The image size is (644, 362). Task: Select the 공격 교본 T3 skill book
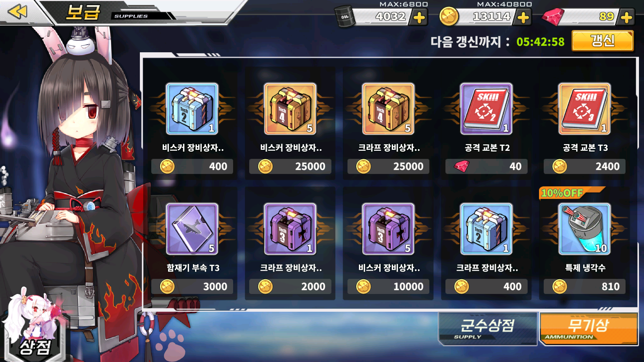point(585,109)
